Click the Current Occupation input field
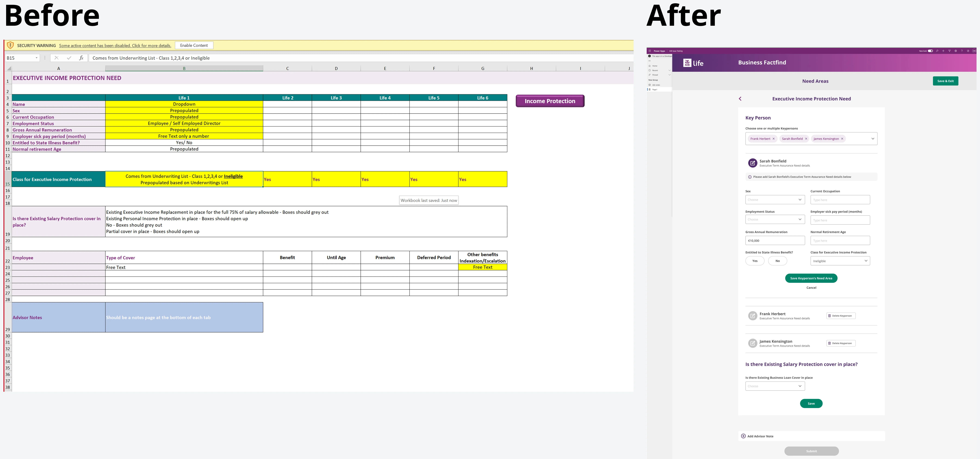This screenshot has width=980, height=459. tap(840, 200)
